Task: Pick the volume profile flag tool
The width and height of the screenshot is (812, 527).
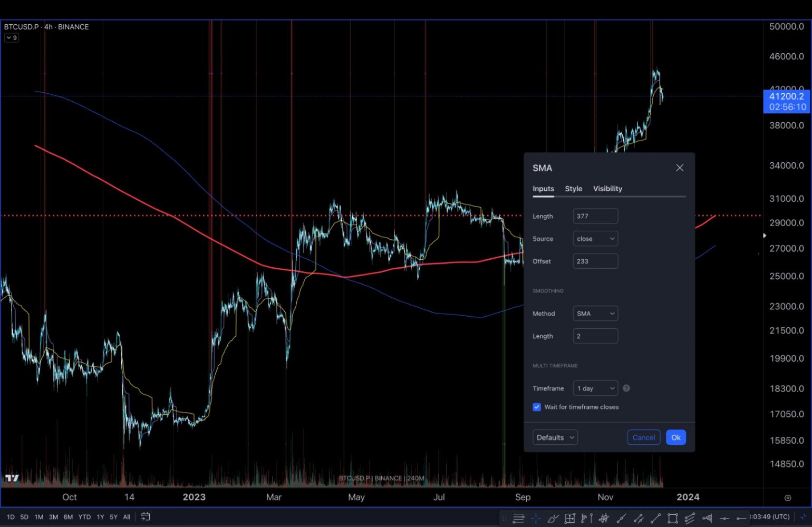Action: 586,518
